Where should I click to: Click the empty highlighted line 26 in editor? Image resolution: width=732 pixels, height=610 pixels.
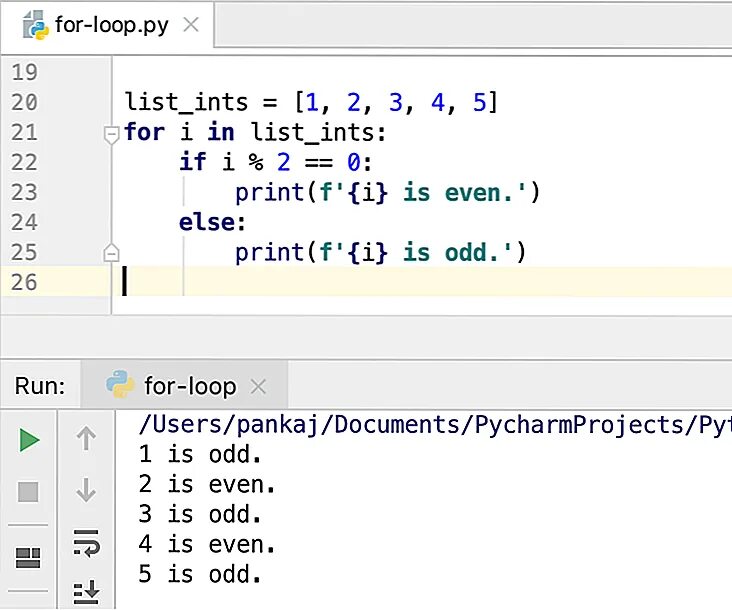pos(422,282)
